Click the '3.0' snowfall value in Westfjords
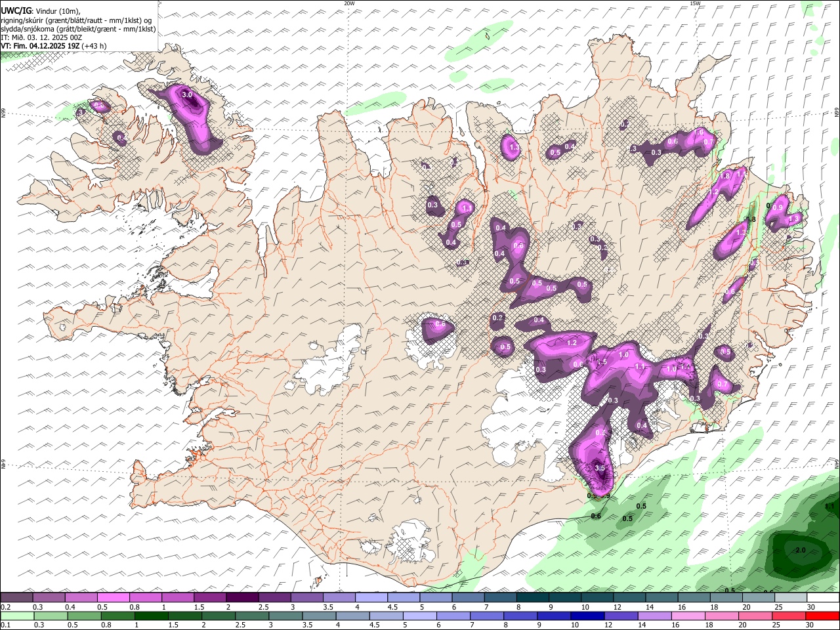 (187, 95)
